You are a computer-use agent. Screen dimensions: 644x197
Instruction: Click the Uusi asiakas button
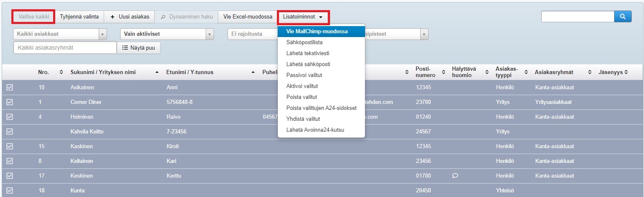pos(130,17)
